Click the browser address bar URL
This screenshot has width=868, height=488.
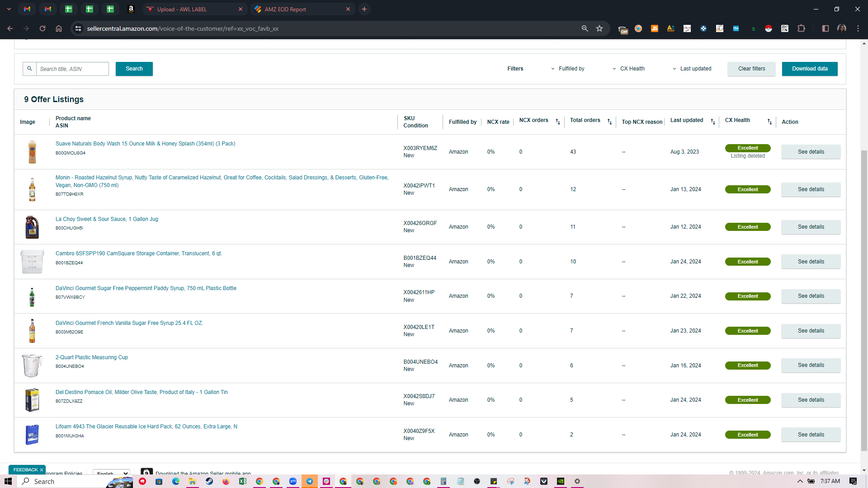click(x=183, y=28)
